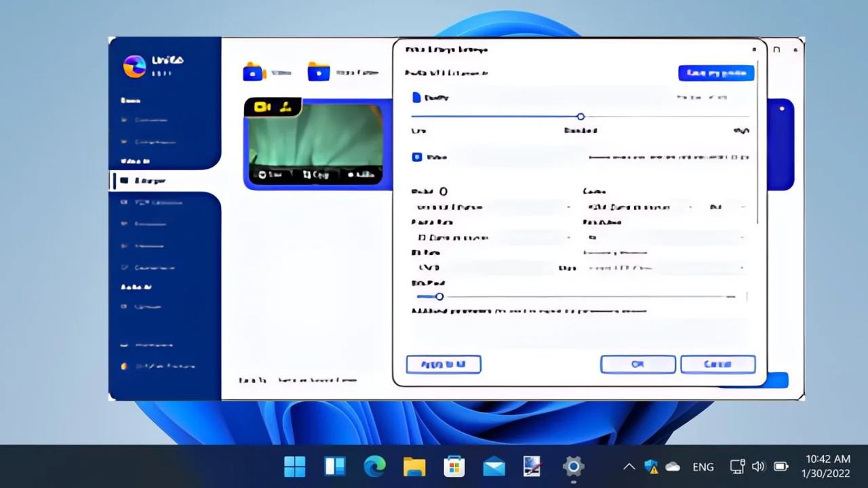Image resolution: width=868 pixels, height=488 pixels.
Task: Toggle the blue Quality checkbox in the dialog
Action: [x=416, y=98]
